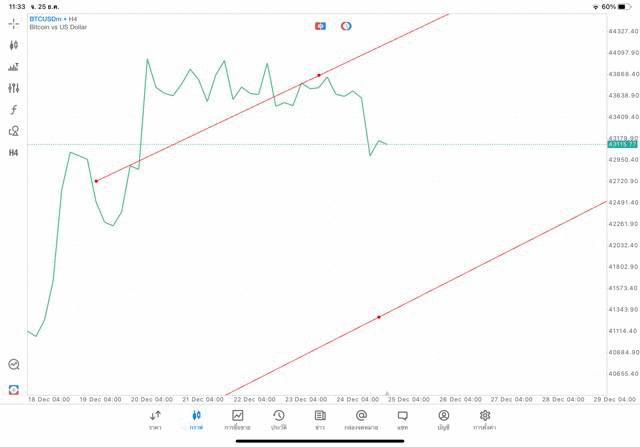Open the บัญชี (Accounts) tab

(443, 419)
